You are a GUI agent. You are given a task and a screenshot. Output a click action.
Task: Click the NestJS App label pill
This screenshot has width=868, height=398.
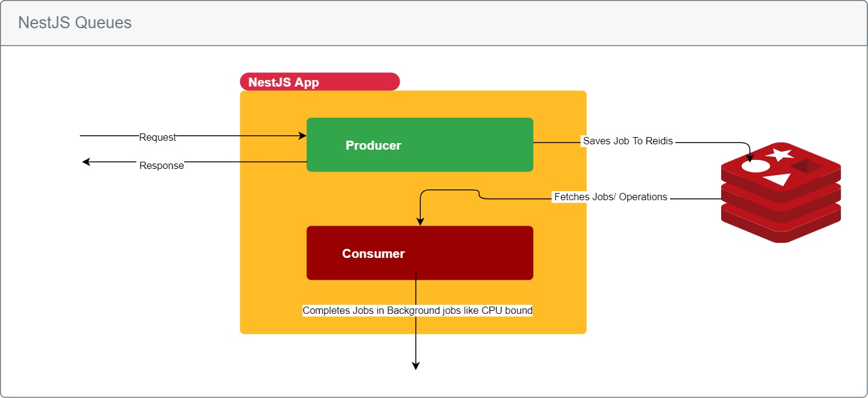[x=320, y=82]
